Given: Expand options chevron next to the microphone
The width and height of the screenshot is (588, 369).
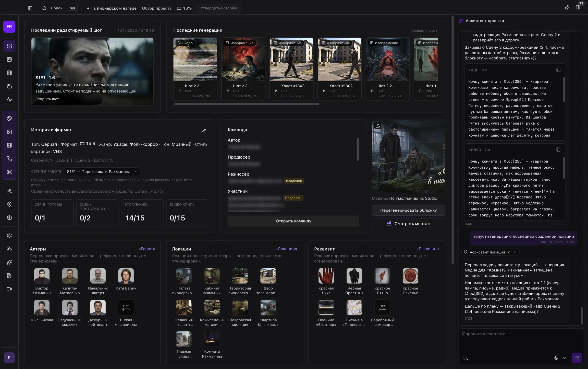Looking at the screenshot, I should pos(564,358).
